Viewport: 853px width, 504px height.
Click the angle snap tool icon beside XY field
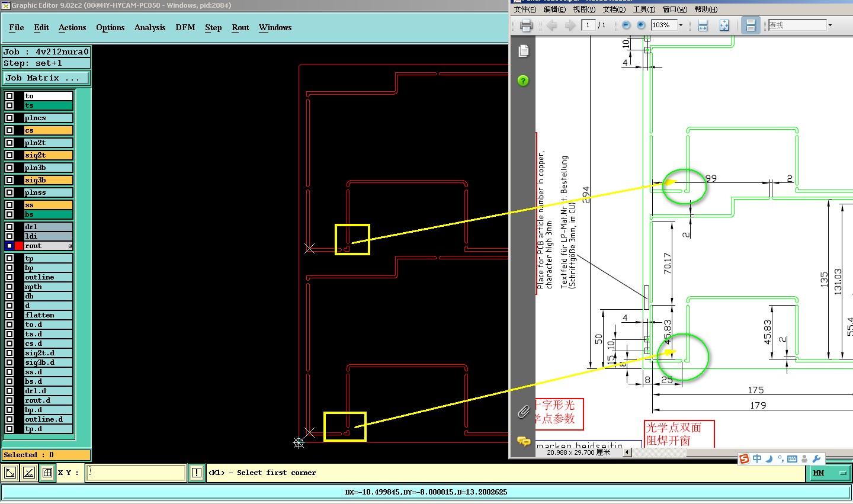pyautogui.click(x=29, y=473)
